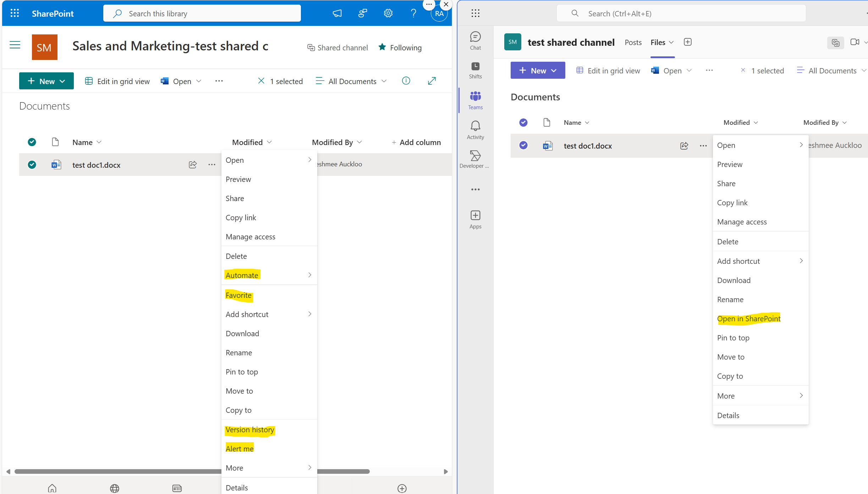Open test doc1.docx in Teams list
Viewport: 868px width, 494px height.
pyautogui.click(x=588, y=146)
